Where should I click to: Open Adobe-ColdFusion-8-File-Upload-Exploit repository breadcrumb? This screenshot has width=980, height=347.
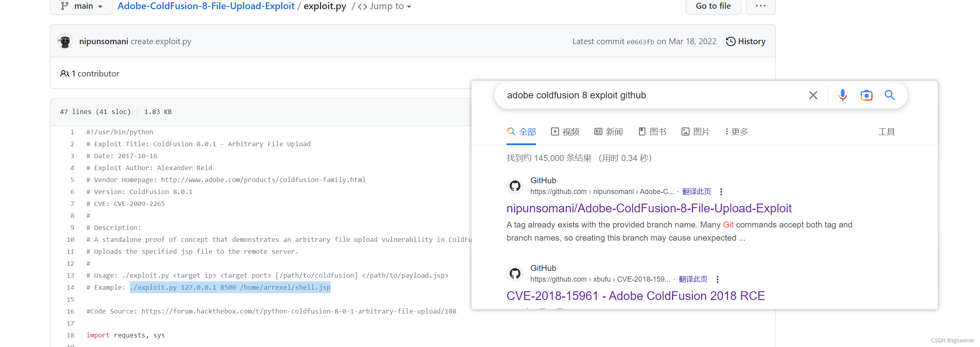coord(206,6)
